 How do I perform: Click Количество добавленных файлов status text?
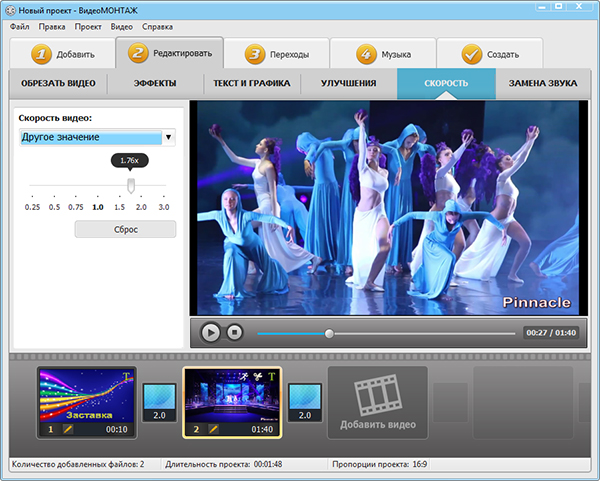[x=78, y=465]
